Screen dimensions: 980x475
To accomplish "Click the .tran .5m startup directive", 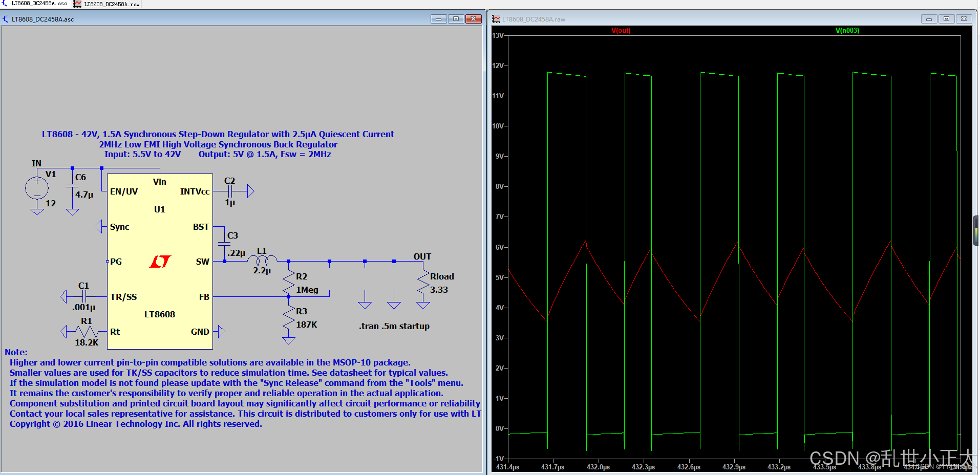I will [394, 326].
